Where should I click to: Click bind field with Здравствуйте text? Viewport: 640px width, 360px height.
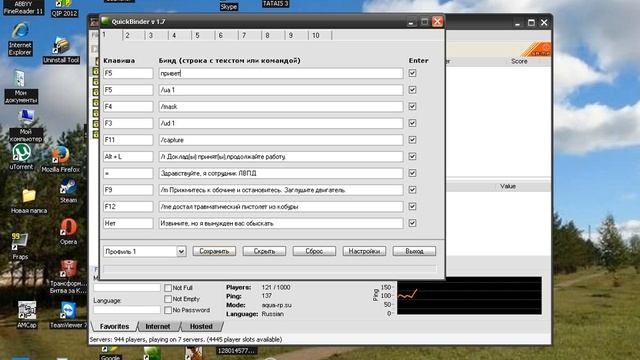[x=281, y=173]
